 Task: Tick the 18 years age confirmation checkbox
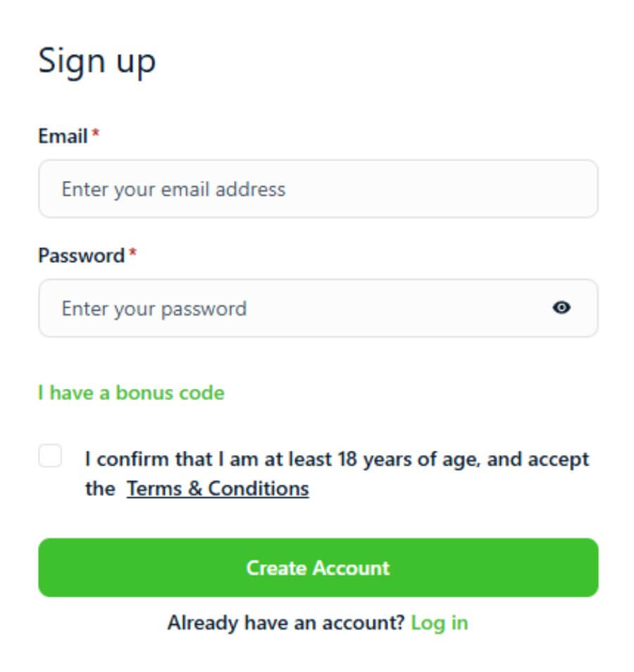[50, 456]
